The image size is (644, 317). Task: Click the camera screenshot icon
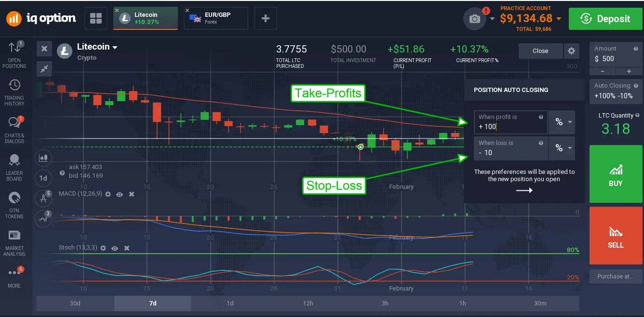475,19
